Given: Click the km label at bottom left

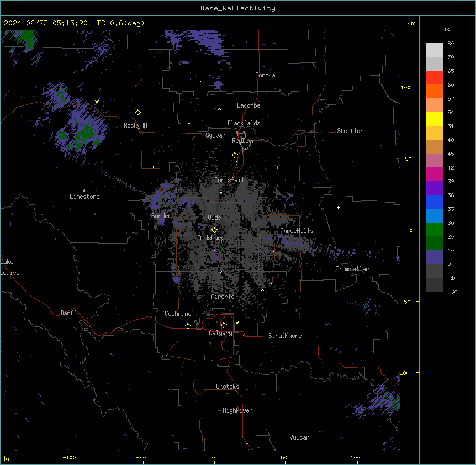Looking at the screenshot, I should [x=8, y=459].
